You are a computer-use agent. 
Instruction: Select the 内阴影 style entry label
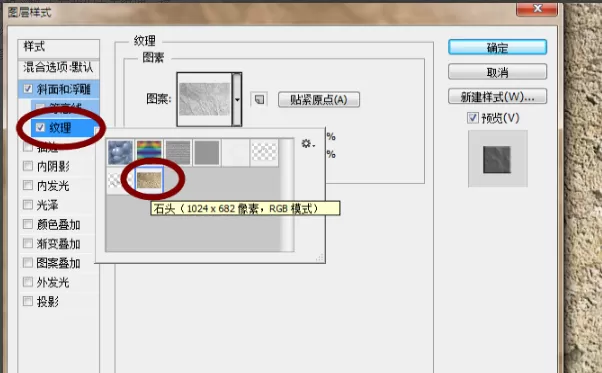[53, 166]
